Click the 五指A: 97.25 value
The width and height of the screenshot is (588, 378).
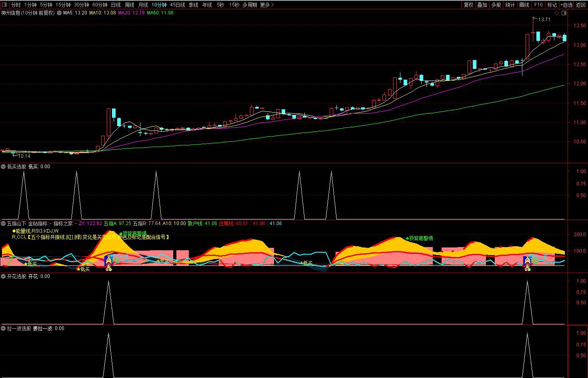(x=117, y=223)
